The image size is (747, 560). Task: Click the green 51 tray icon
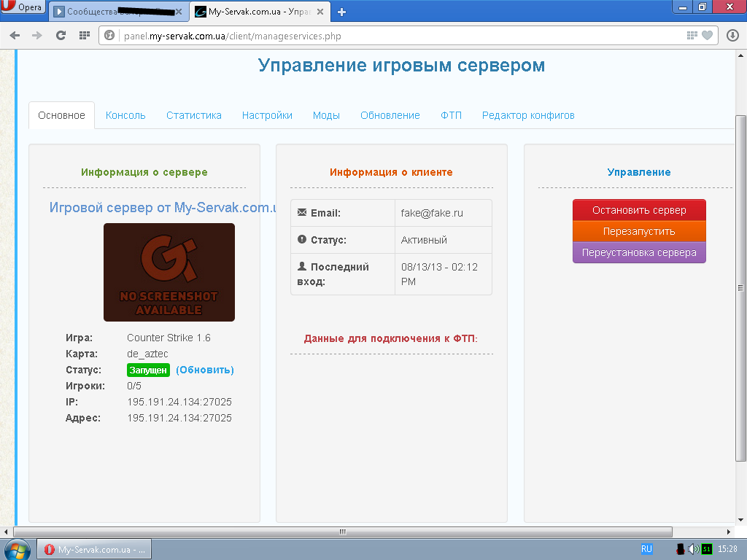click(706, 549)
